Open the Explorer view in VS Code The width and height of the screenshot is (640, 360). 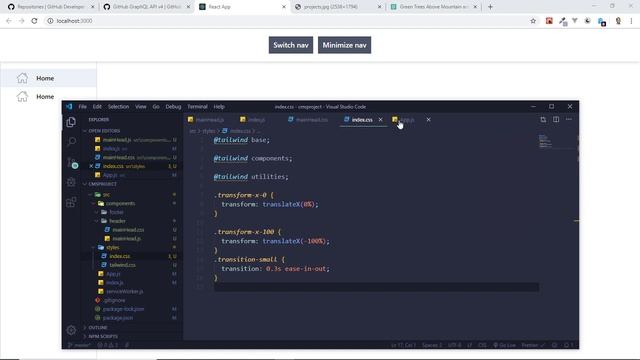coord(71,122)
